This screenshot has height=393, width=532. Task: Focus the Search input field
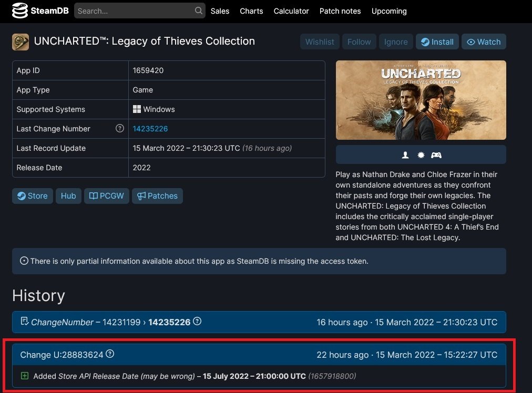pos(139,11)
